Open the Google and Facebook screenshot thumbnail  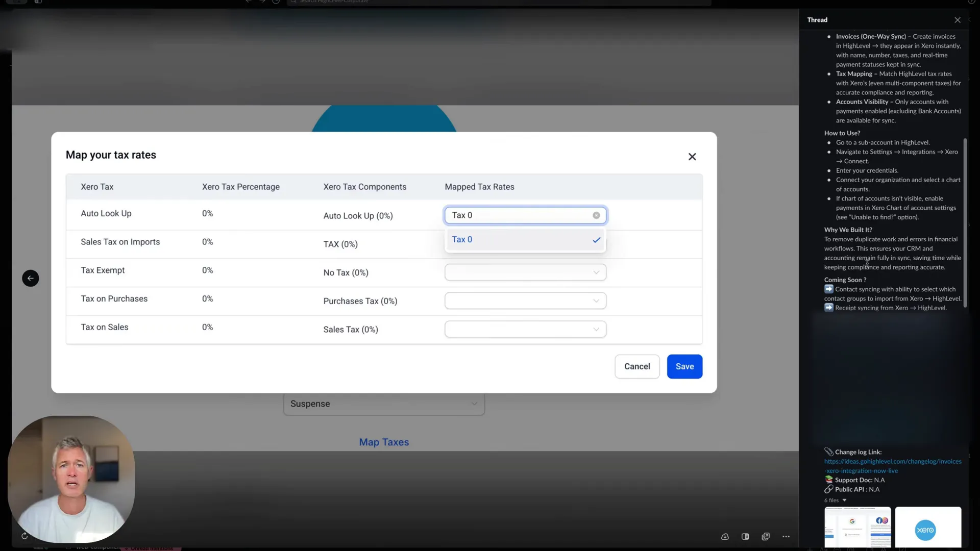pos(857,527)
